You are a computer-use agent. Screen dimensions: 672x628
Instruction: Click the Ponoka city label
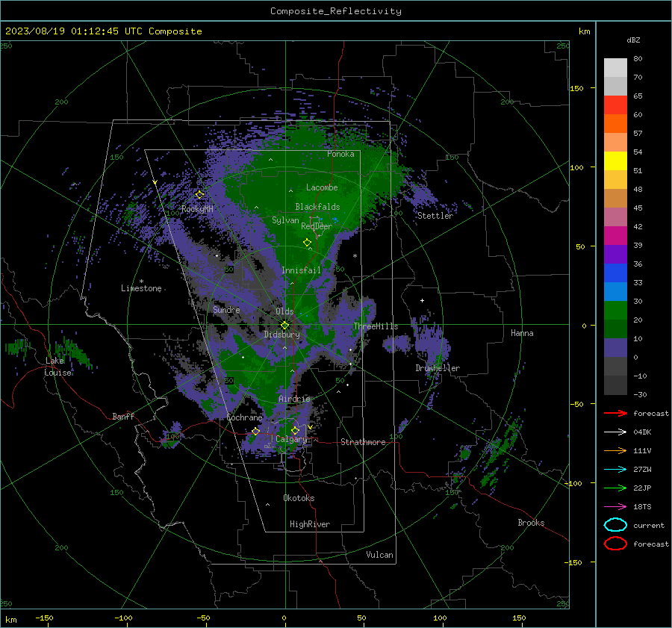tap(340, 154)
